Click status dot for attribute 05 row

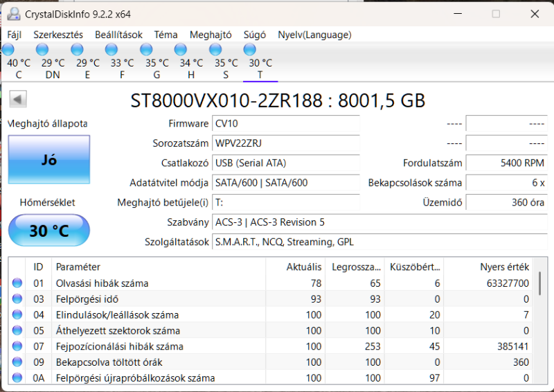pos(17,330)
